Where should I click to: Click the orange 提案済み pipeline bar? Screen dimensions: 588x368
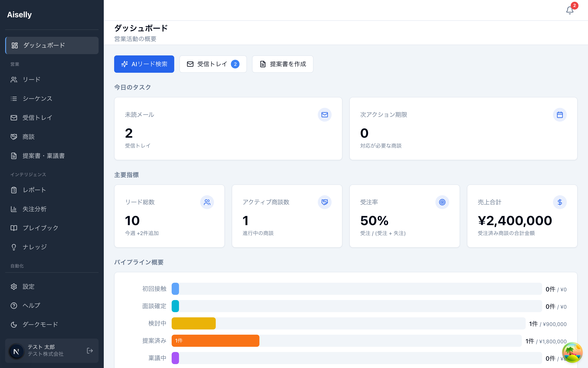[x=216, y=341]
